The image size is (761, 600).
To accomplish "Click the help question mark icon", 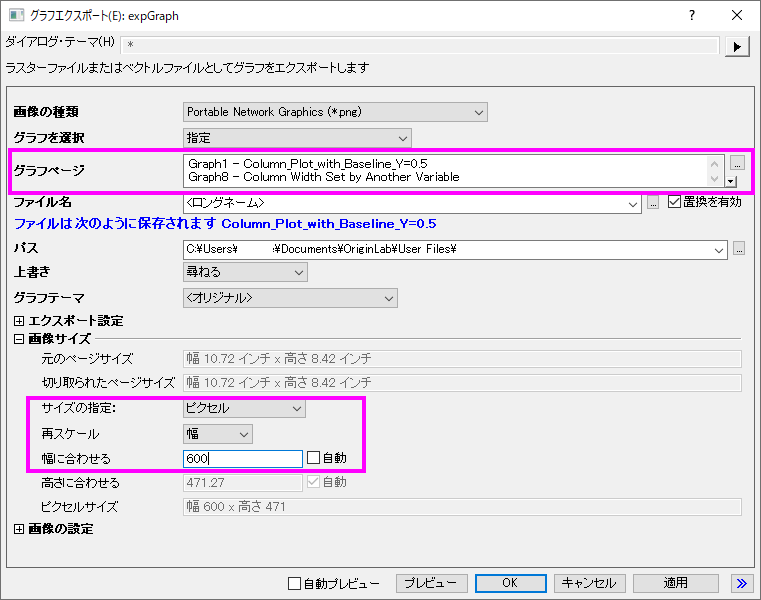I will [692, 16].
